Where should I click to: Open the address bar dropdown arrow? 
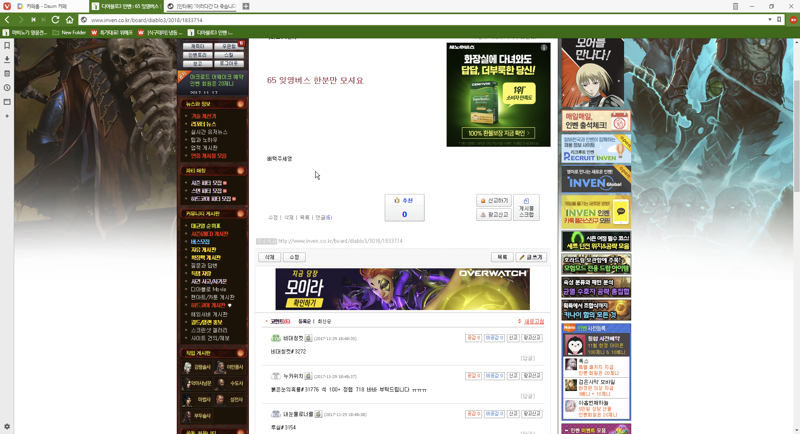(x=769, y=20)
